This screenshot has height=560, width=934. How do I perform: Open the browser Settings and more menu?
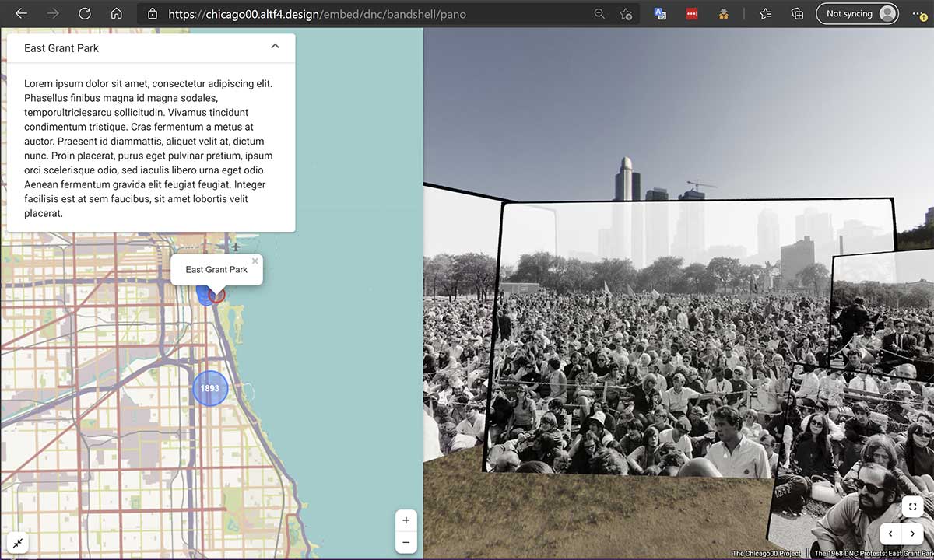(918, 14)
